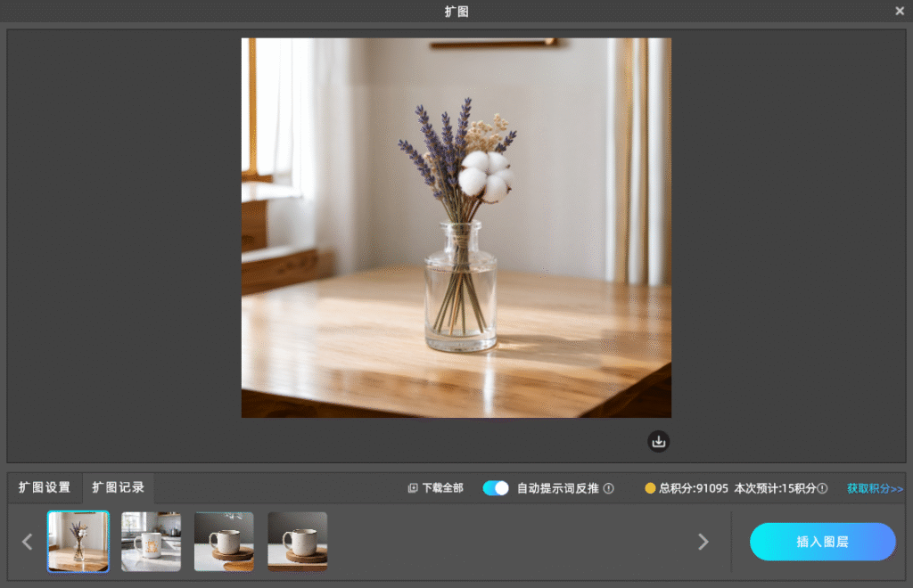Switch to the 扩图设置 tab

[45, 487]
